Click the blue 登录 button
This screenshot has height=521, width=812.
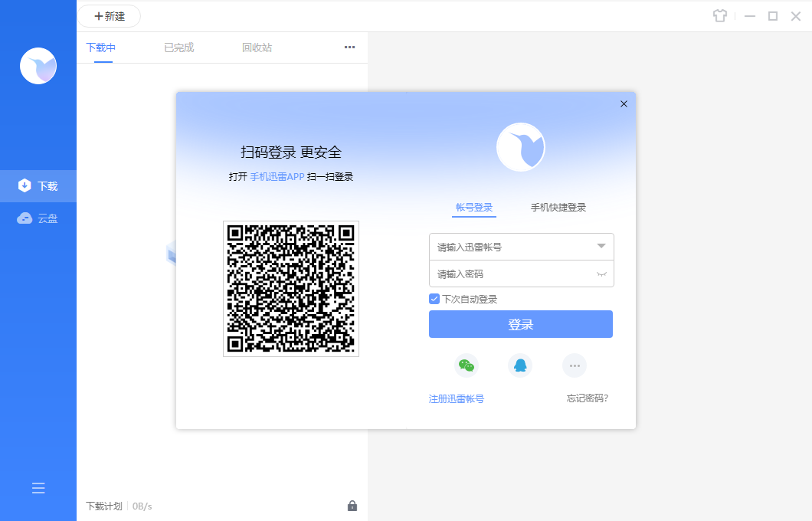[520, 324]
